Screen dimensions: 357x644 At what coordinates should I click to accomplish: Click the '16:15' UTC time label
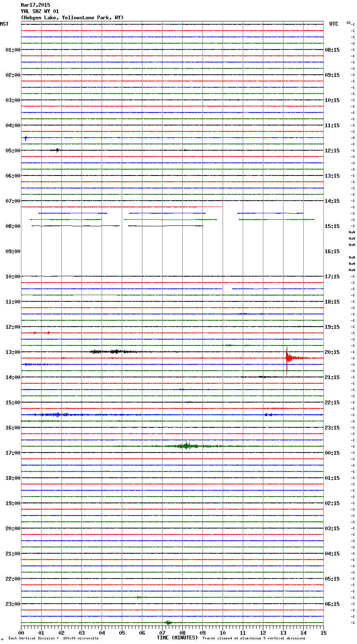[332, 251]
